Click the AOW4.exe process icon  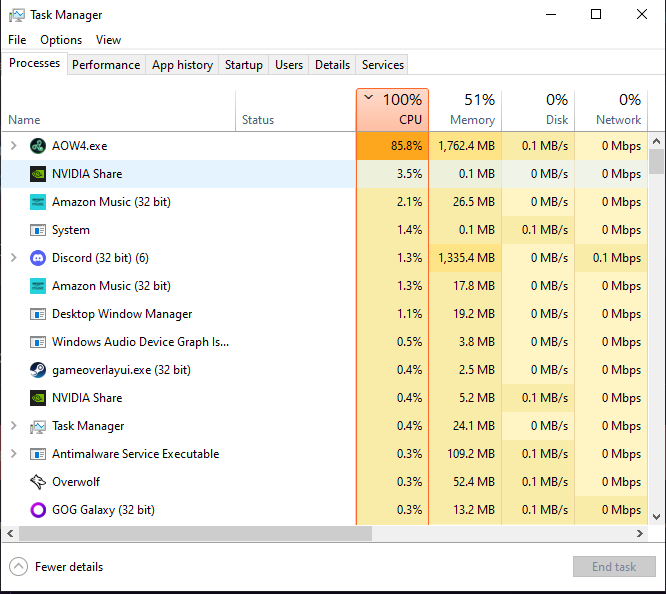click(x=38, y=146)
